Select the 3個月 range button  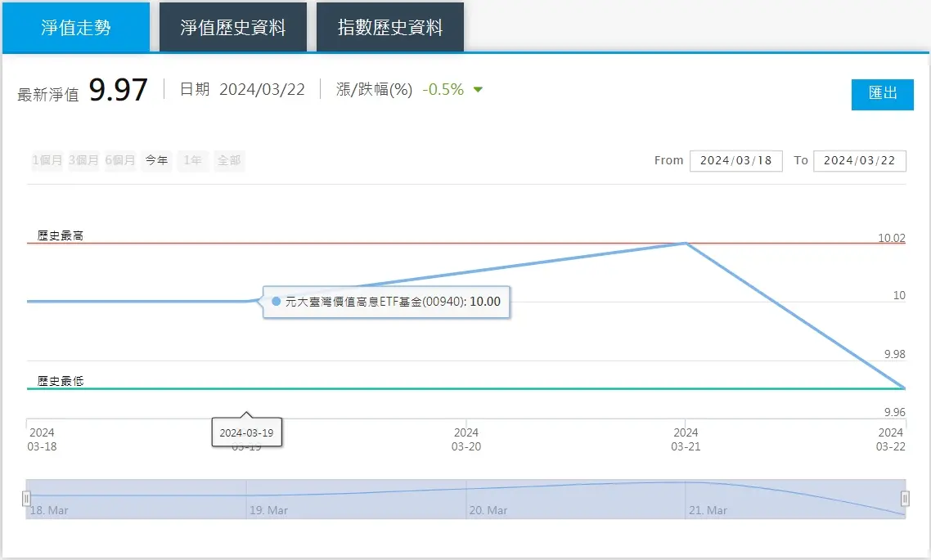click(83, 161)
